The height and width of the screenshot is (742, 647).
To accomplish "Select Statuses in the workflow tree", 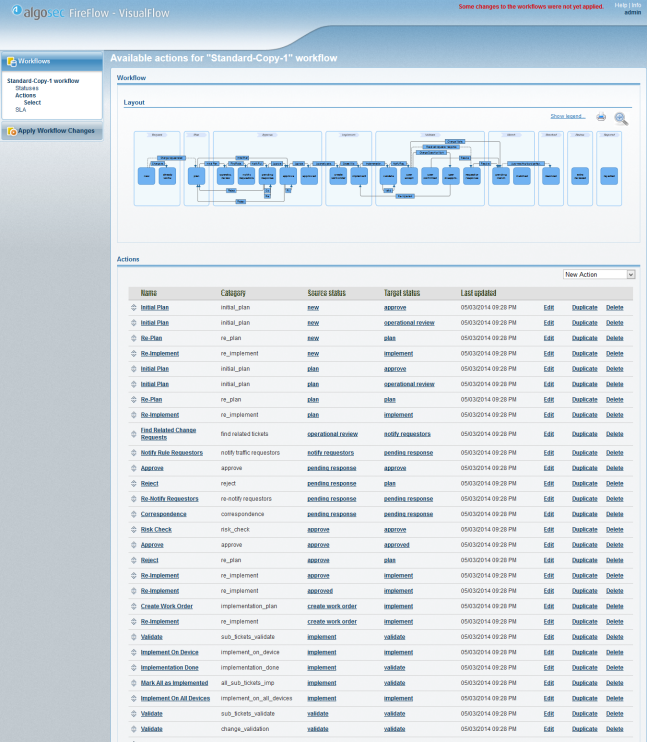I will 27,88.
